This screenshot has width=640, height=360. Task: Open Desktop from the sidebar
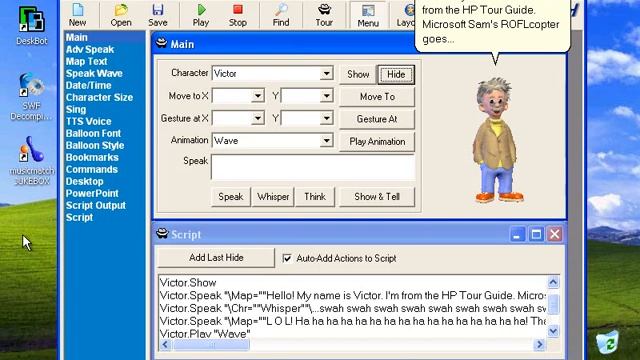pos(84,182)
